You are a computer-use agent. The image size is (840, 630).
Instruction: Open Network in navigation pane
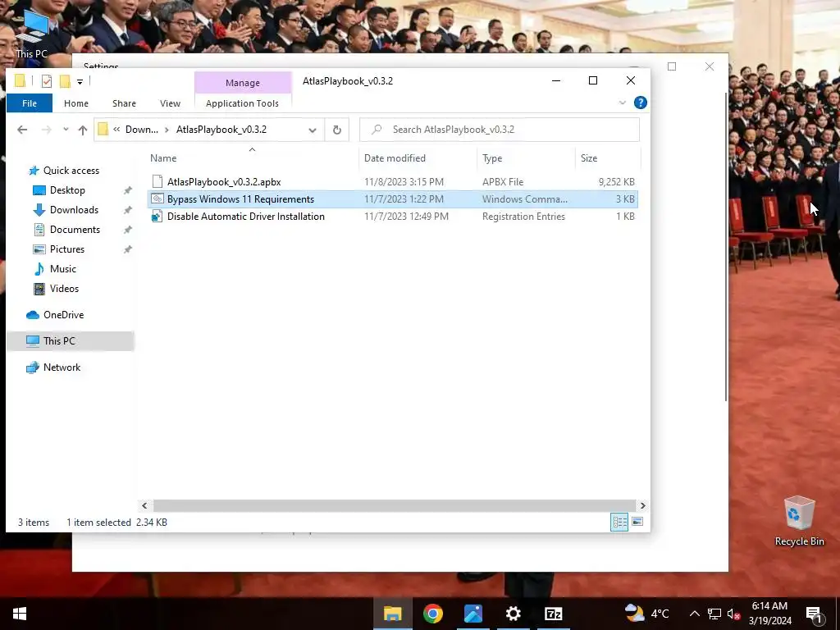coord(62,367)
